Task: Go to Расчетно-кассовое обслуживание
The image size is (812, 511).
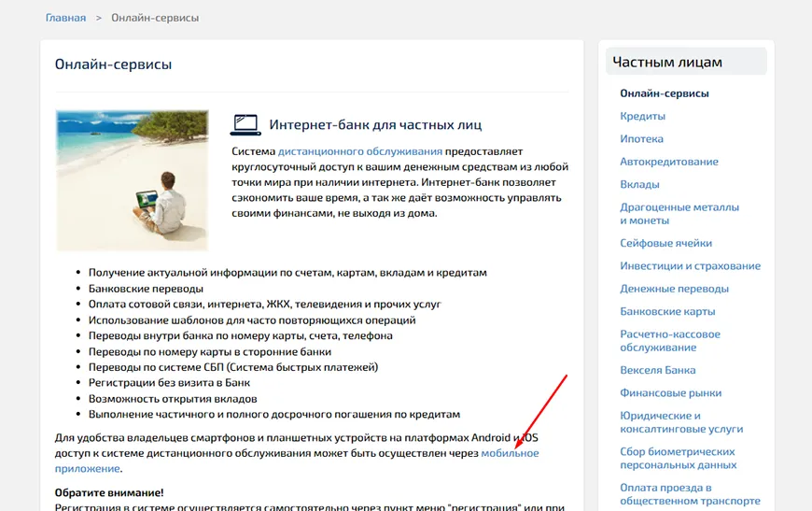Action: 670,341
